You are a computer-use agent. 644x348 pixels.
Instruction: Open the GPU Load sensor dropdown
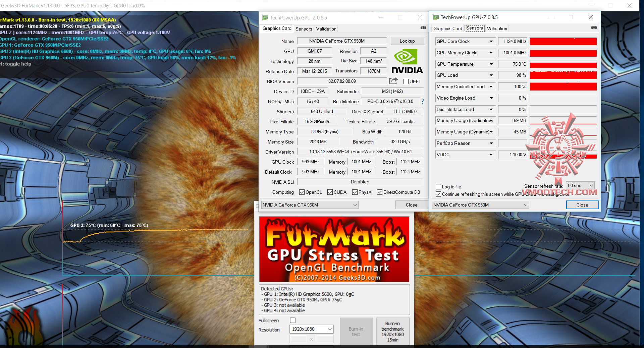[491, 75]
